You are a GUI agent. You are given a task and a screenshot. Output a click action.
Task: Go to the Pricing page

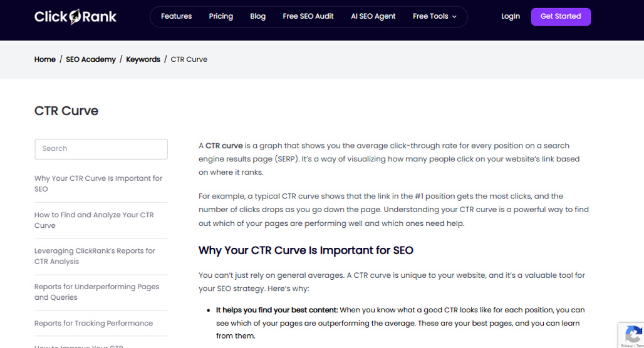click(221, 16)
